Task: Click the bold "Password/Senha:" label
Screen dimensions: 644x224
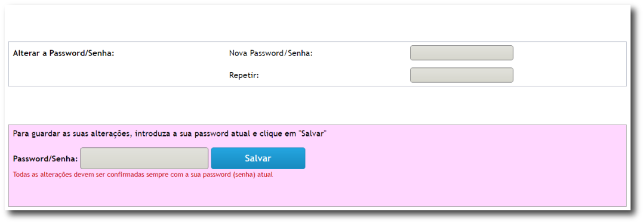Action: pos(45,159)
